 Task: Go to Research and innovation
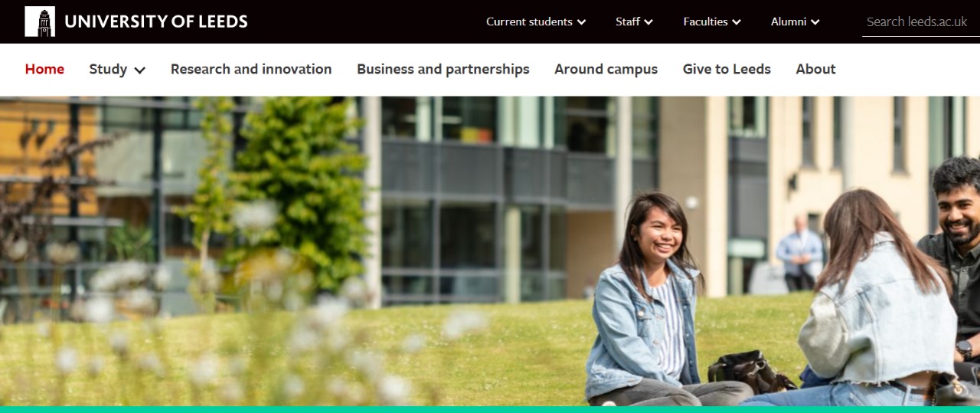point(251,69)
